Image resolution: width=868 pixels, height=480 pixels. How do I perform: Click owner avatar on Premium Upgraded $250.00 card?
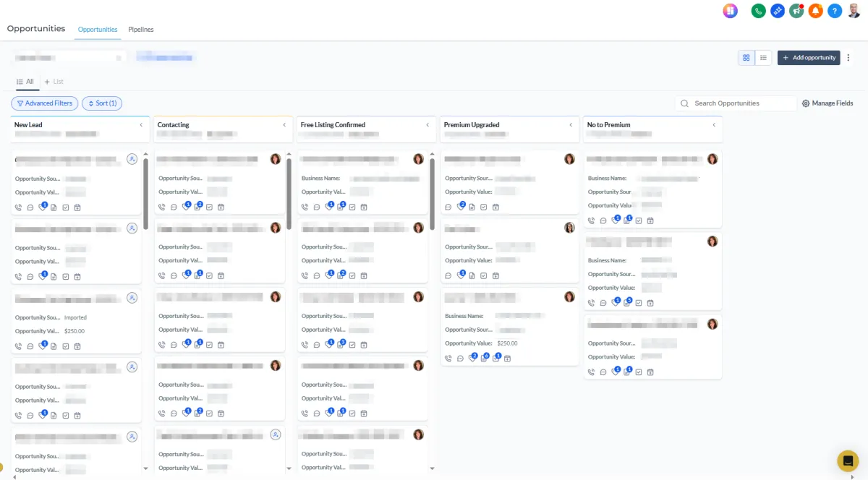(569, 296)
